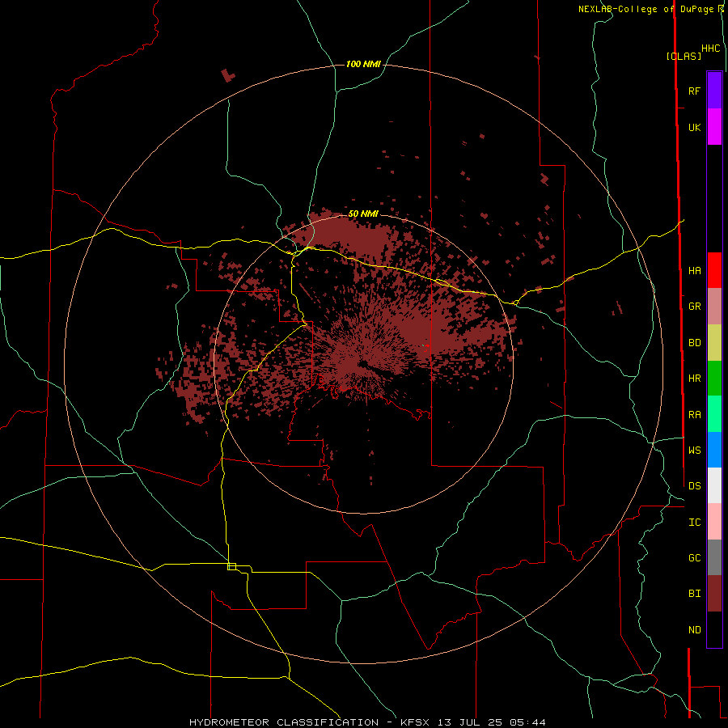Click the 'RA' legend label

694,415
